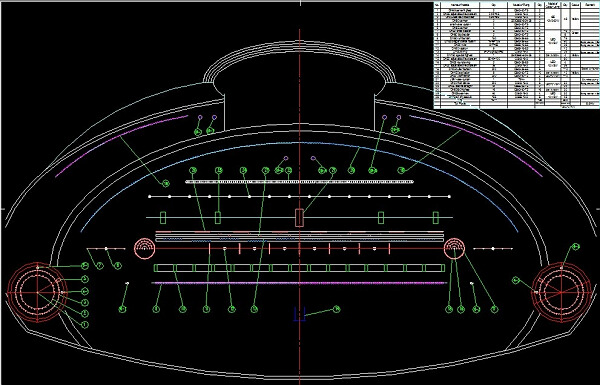Select the red dashed vertical centerline
This screenshot has height=385, width=600.
pos(299,191)
